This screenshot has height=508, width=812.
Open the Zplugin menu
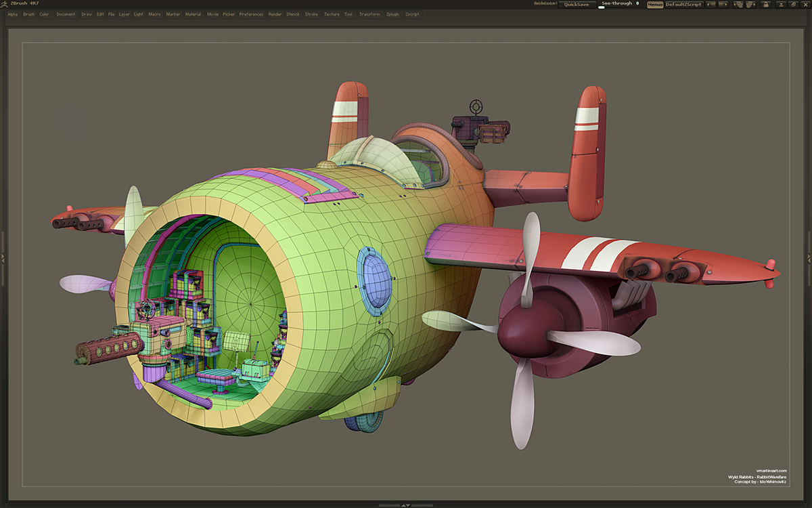pyautogui.click(x=393, y=14)
